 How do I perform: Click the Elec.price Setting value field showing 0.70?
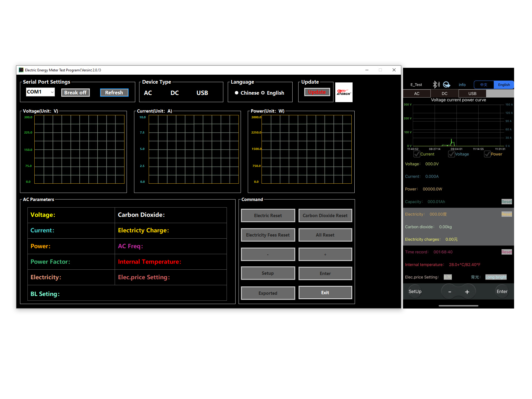click(x=448, y=277)
